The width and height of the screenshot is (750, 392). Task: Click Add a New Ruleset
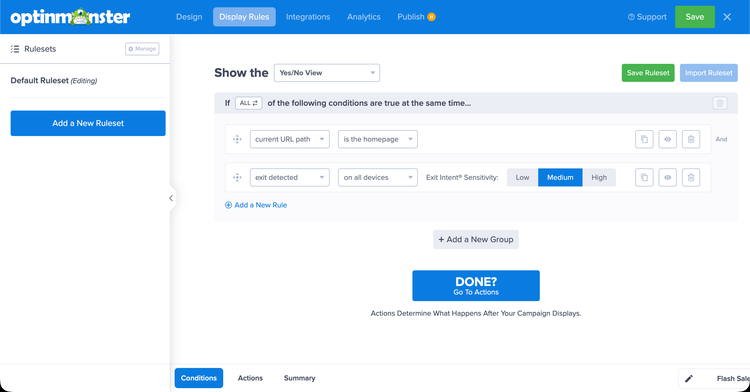pos(88,123)
